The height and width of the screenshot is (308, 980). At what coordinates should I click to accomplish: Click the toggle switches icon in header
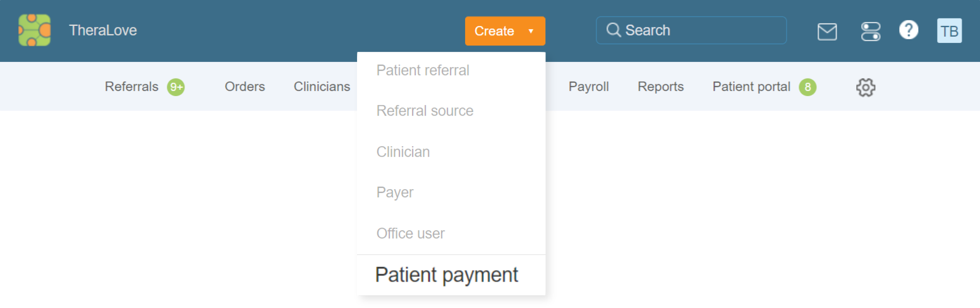pyautogui.click(x=871, y=31)
